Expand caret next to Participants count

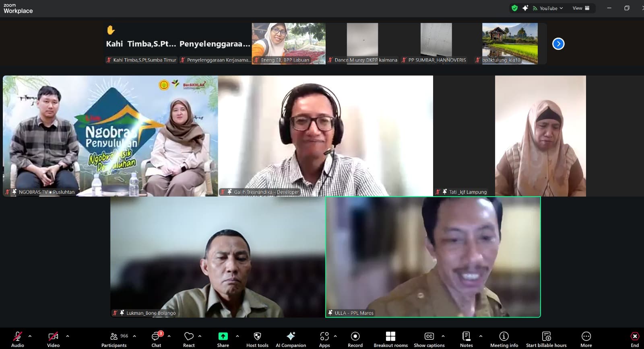point(134,336)
